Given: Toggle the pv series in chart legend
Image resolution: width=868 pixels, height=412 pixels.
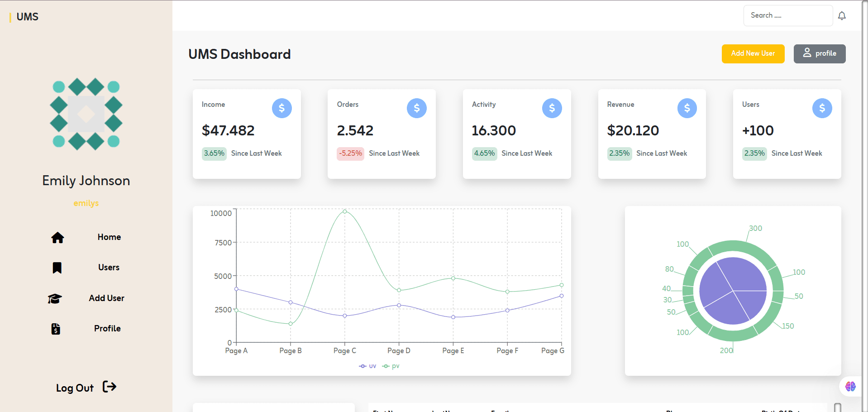Looking at the screenshot, I should [391, 366].
